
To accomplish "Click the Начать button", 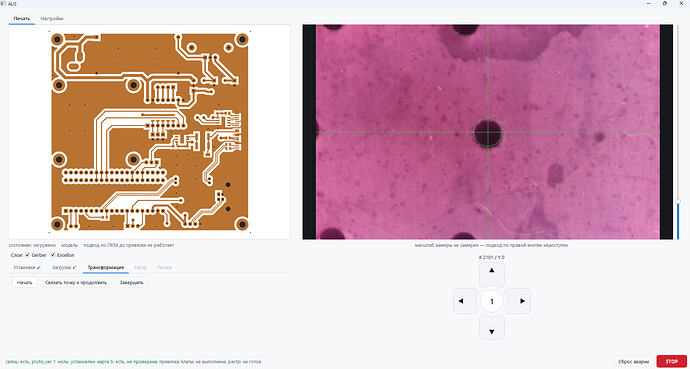I will click(x=25, y=283).
